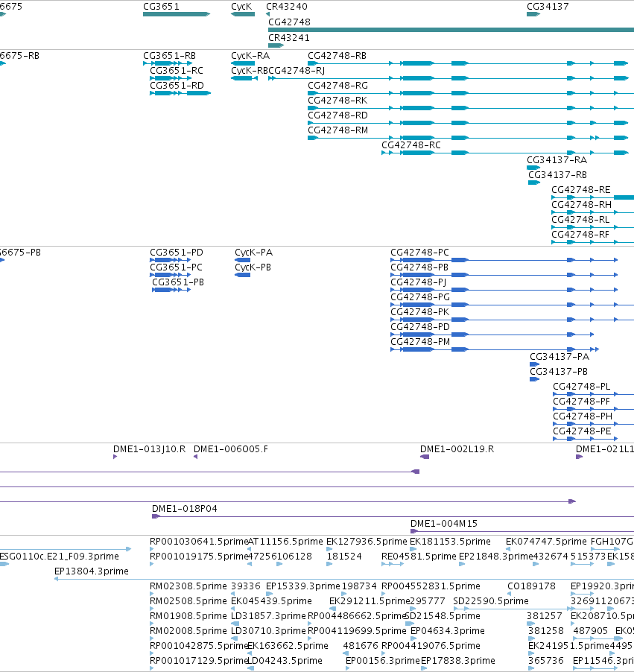Select the CG3651-PC protein label
634x672 pixels.
click(176, 267)
